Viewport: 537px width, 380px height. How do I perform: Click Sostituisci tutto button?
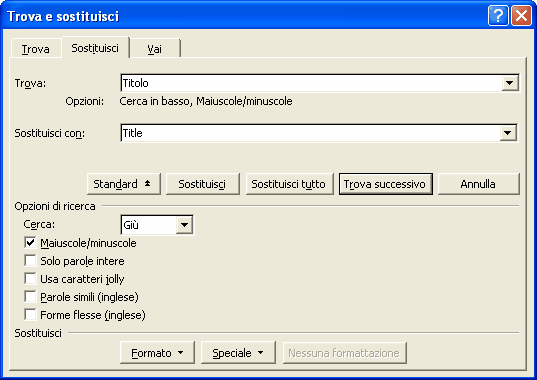pos(289,184)
